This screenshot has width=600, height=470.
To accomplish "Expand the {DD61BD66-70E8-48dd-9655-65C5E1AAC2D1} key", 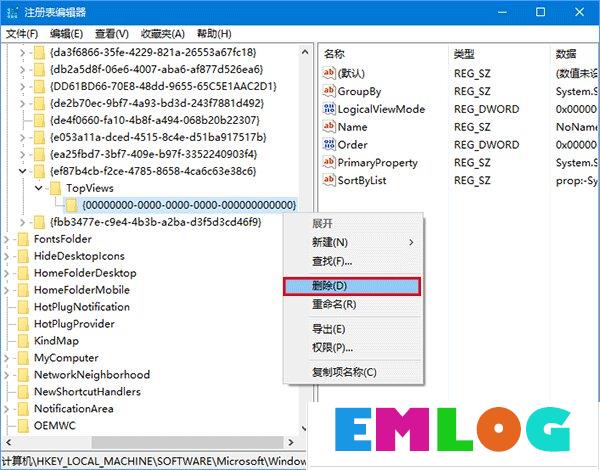I will click(x=23, y=86).
